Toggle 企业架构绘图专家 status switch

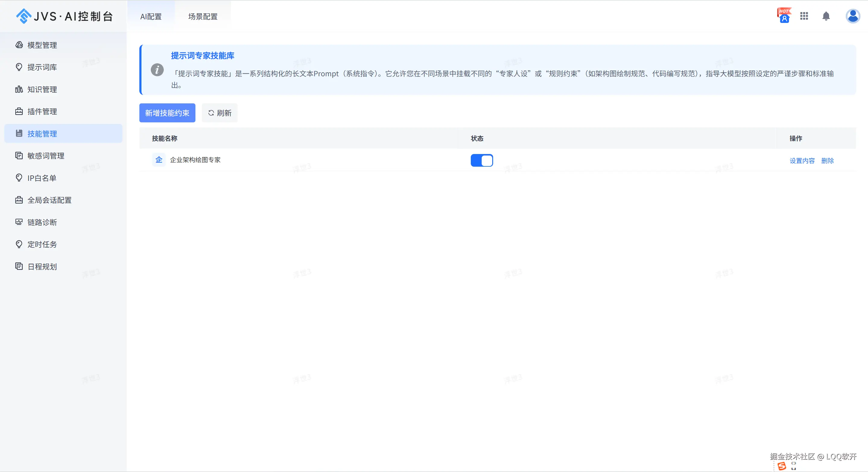[x=482, y=160]
